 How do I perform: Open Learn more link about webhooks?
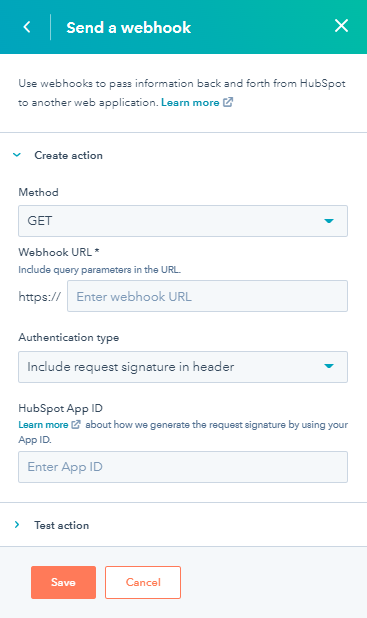coord(190,102)
